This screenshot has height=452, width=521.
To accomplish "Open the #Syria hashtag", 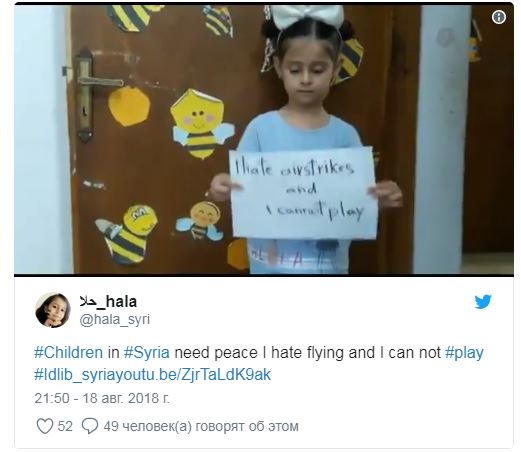I will 147,353.
